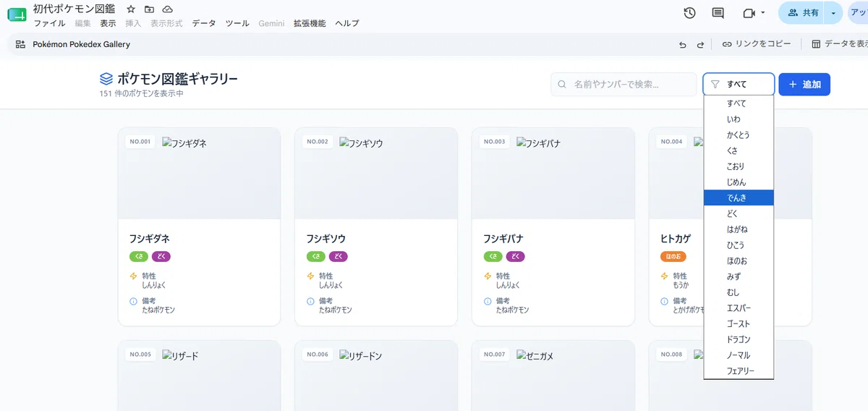
Task: Expand camera meeting options arrow
Action: (763, 13)
